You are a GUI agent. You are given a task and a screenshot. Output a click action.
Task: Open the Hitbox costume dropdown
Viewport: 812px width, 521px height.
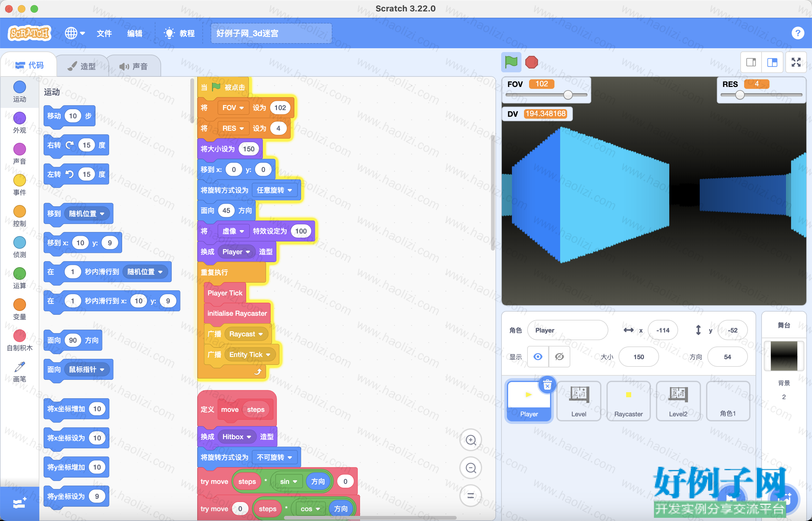click(x=237, y=437)
